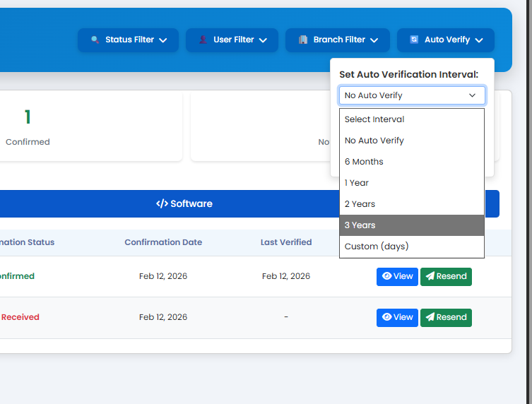Switch to the Software tab

point(184,203)
